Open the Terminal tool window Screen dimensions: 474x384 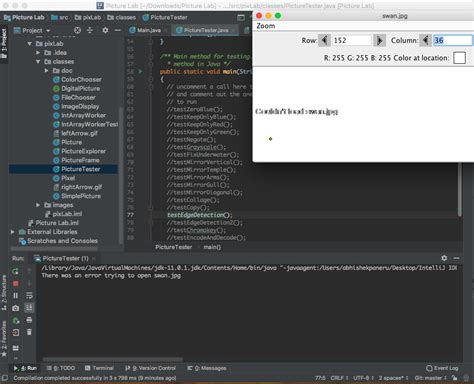[x=100, y=368]
